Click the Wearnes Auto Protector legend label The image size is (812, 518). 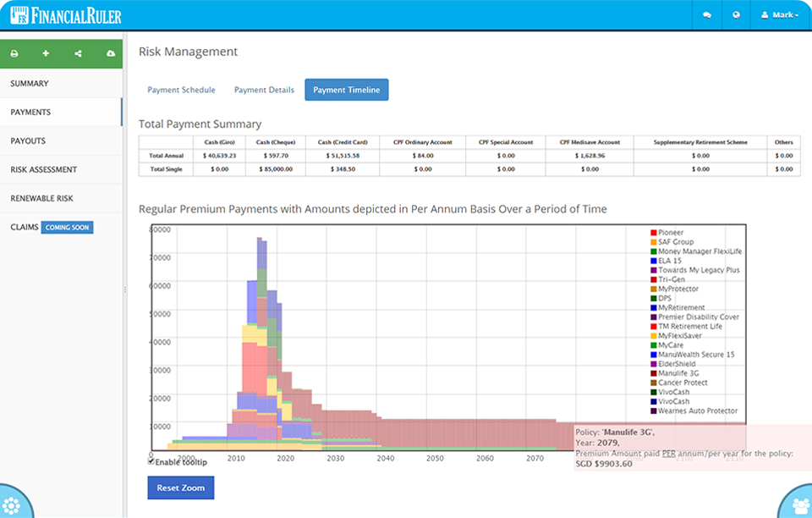pyautogui.click(x=698, y=411)
